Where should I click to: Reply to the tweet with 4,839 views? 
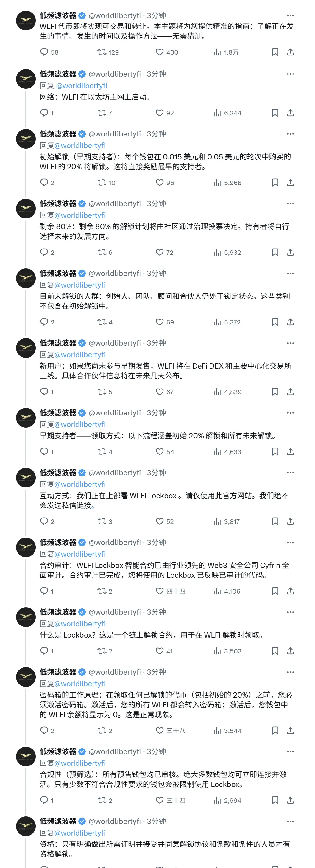click(x=47, y=392)
